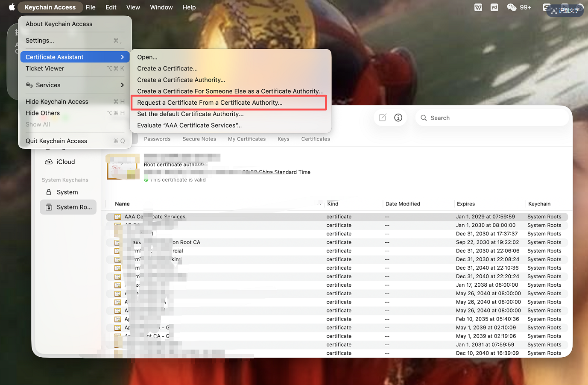The height and width of the screenshot is (385, 588).
Task: Sort by Expires column header
Action: pyautogui.click(x=466, y=204)
